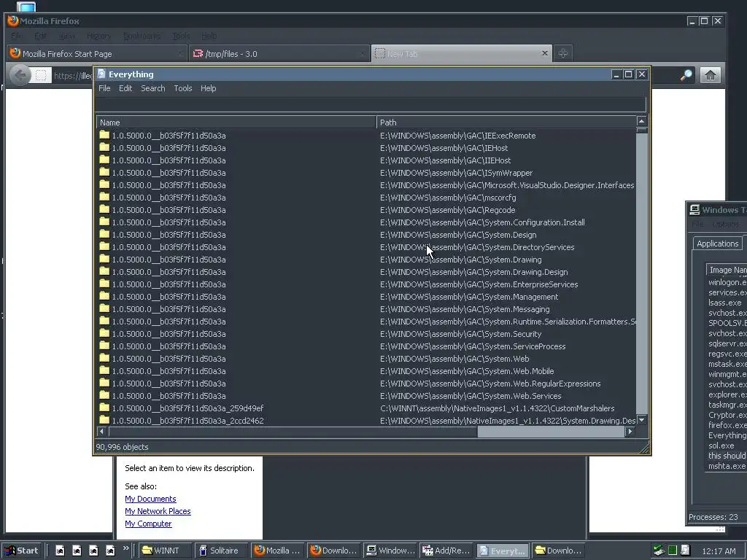The image size is (747, 560).
Task: Click the horizontal scrollbar thumb in Everything
Action: [x=551, y=431]
